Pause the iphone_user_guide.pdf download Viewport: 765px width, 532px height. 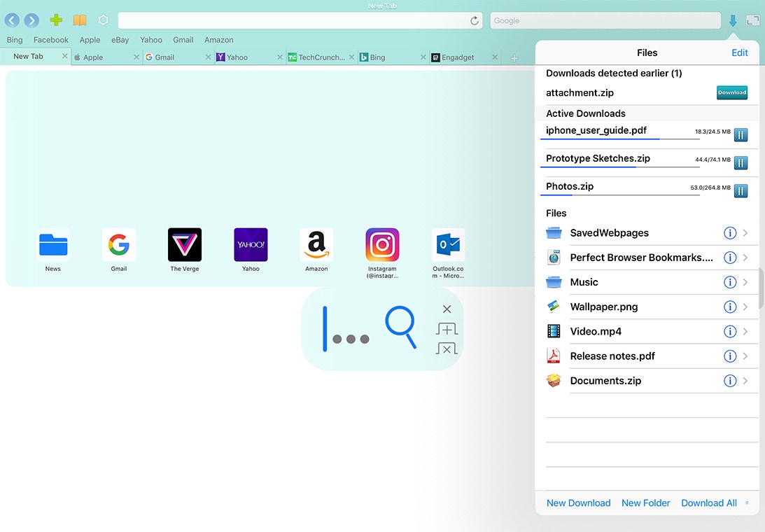[x=741, y=135]
